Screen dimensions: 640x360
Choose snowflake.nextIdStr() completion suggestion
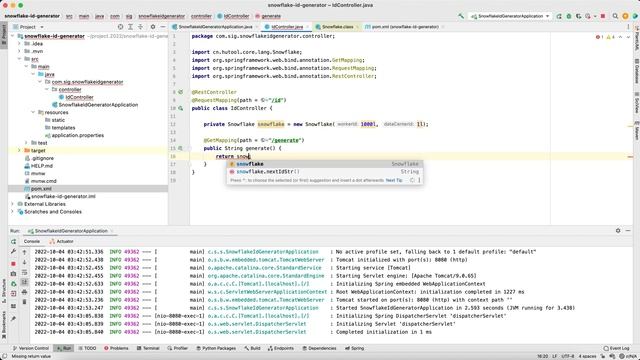324,171
